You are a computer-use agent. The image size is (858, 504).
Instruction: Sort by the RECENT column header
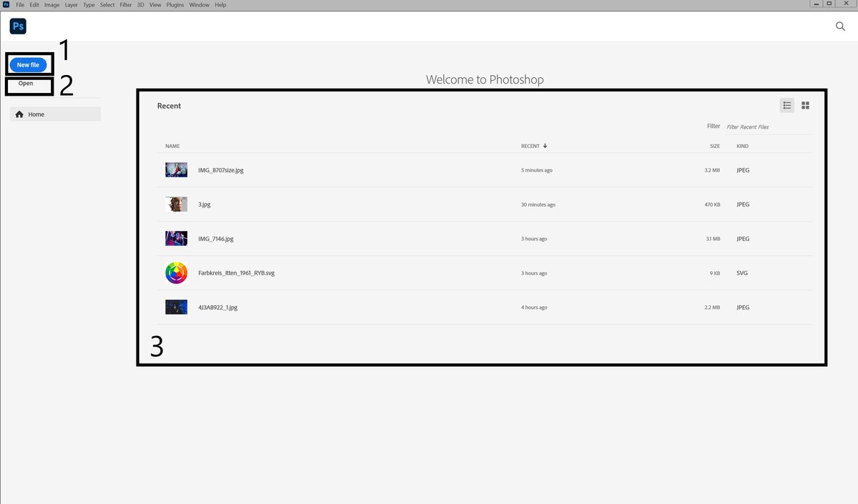[x=531, y=146]
